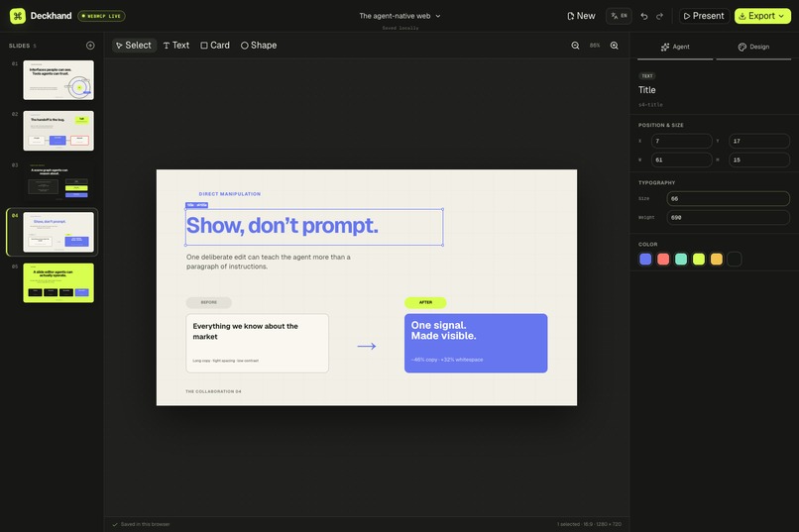Open the Export dropdown
This screenshot has height=532, width=799.
[x=762, y=16]
